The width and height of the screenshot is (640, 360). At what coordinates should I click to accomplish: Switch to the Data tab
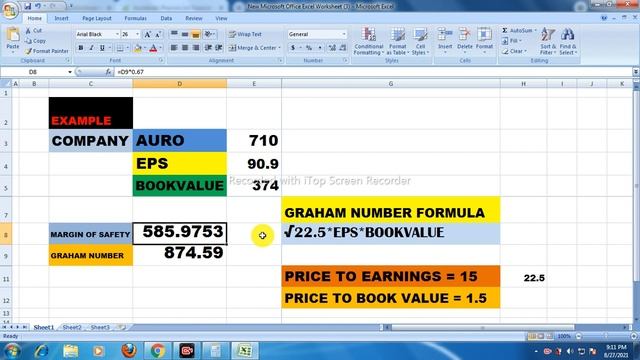pos(166,18)
